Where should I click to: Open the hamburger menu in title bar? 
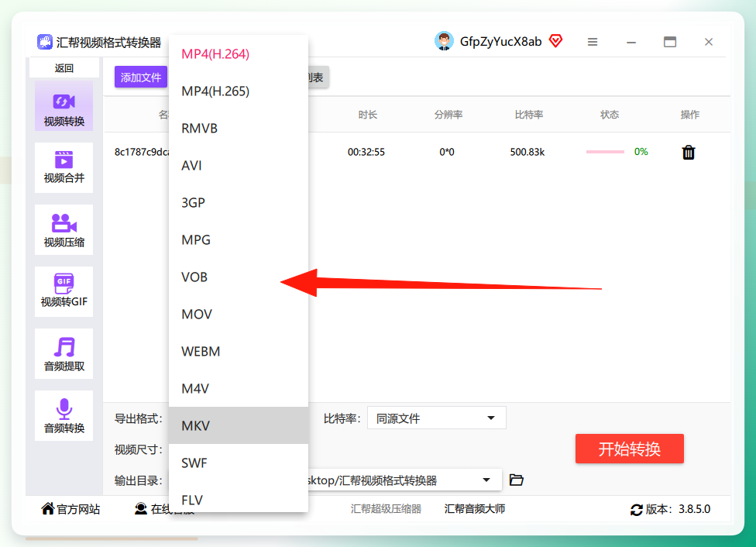click(x=593, y=42)
